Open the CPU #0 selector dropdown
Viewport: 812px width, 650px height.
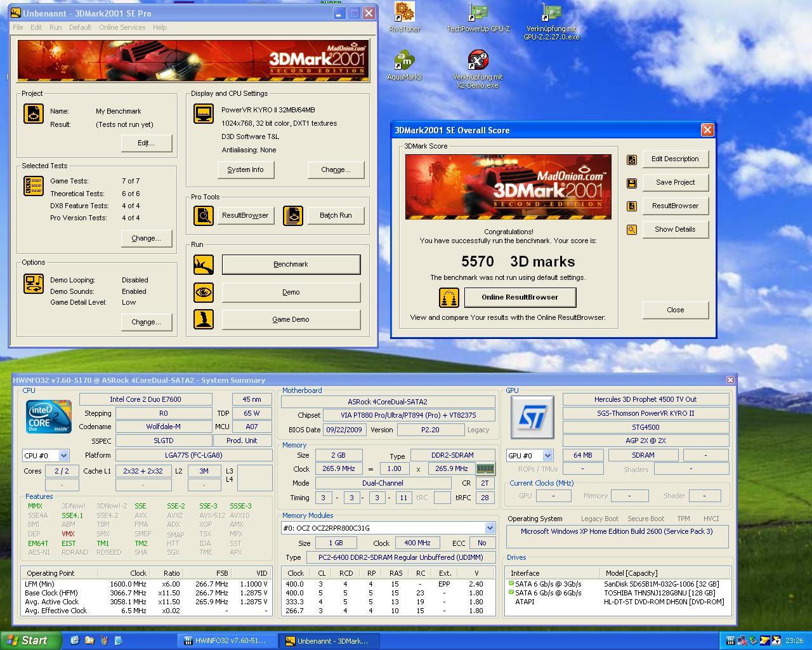click(63, 455)
